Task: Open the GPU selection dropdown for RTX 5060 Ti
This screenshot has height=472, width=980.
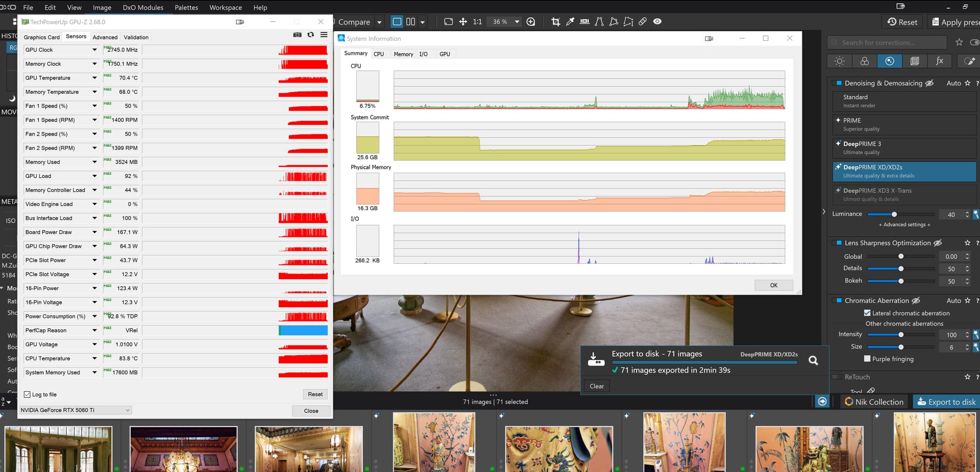Action: 76,410
